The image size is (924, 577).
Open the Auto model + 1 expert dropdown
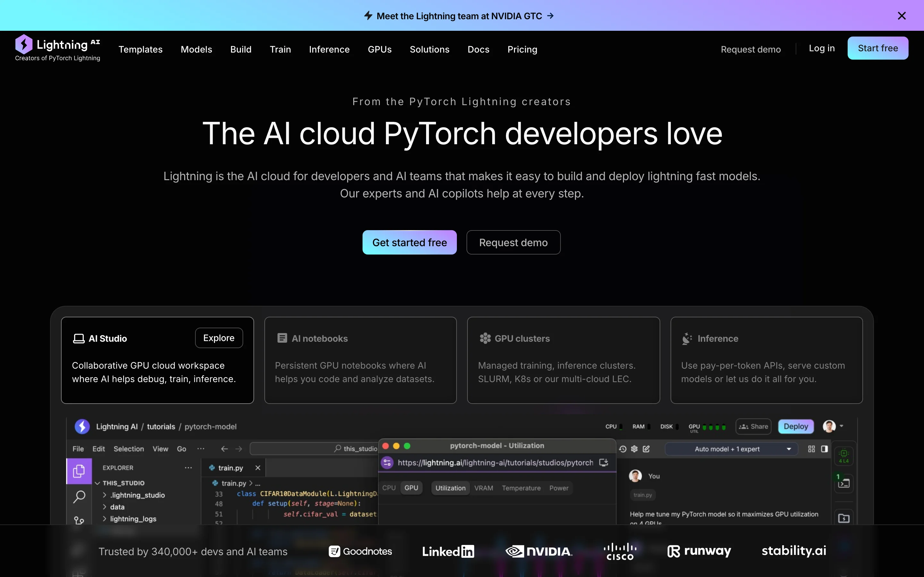[731, 449]
